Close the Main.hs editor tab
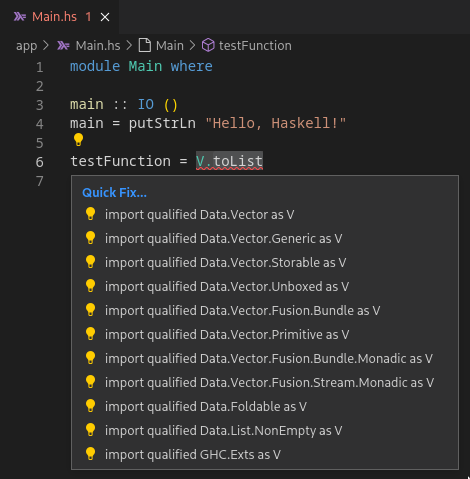This screenshot has height=479, width=470. coord(105,17)
